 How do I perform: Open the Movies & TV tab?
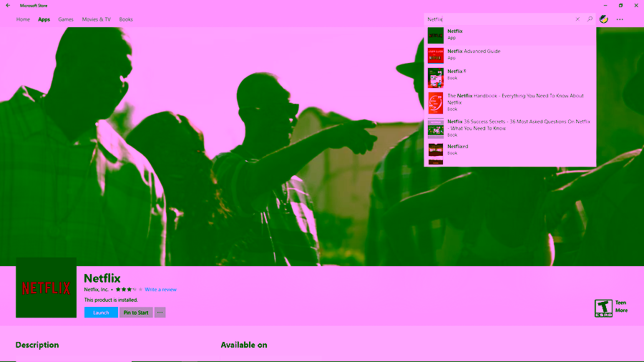pos(96,19)
